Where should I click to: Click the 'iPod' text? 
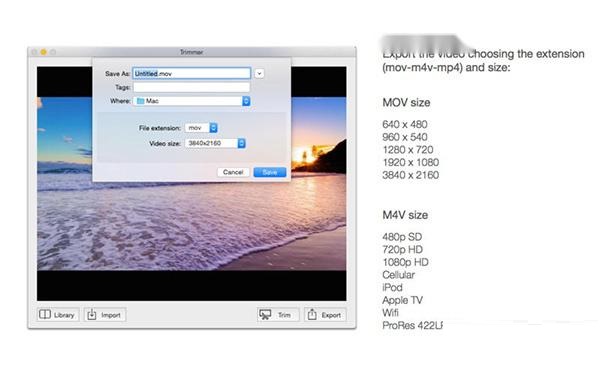click(392, 288)
